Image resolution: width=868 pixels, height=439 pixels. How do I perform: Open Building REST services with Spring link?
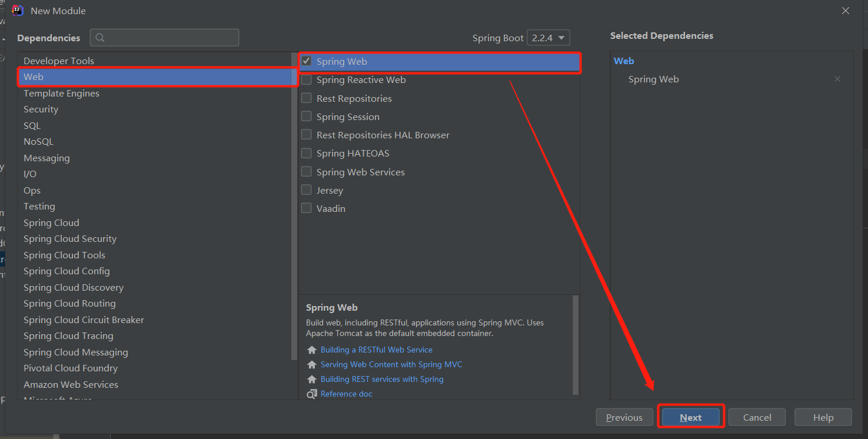click(x=382, y=379)
